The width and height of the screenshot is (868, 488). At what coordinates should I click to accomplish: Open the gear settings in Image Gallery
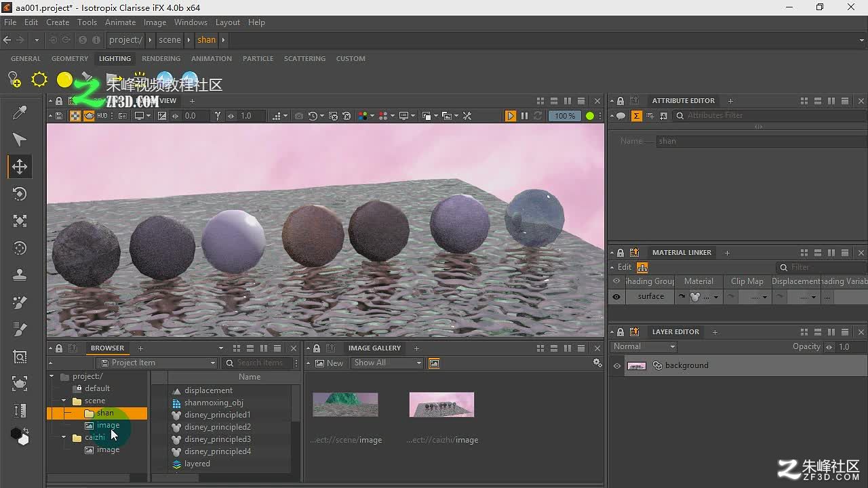coord(597,363)
